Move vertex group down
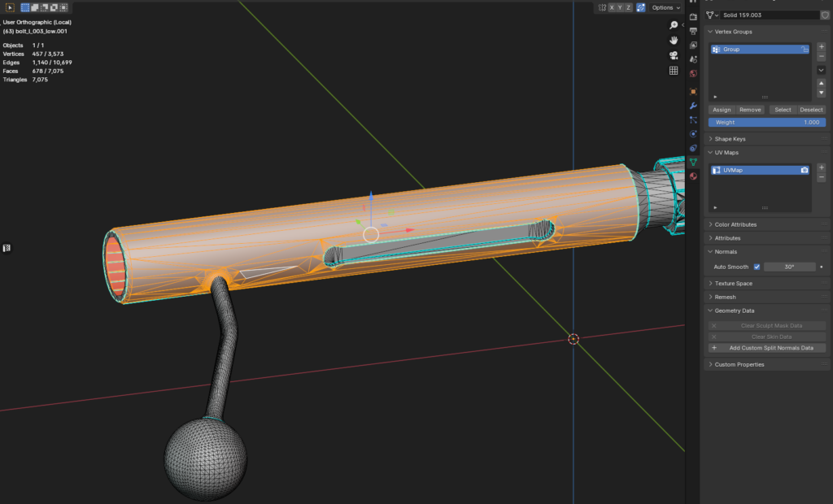 click(822, 93)
